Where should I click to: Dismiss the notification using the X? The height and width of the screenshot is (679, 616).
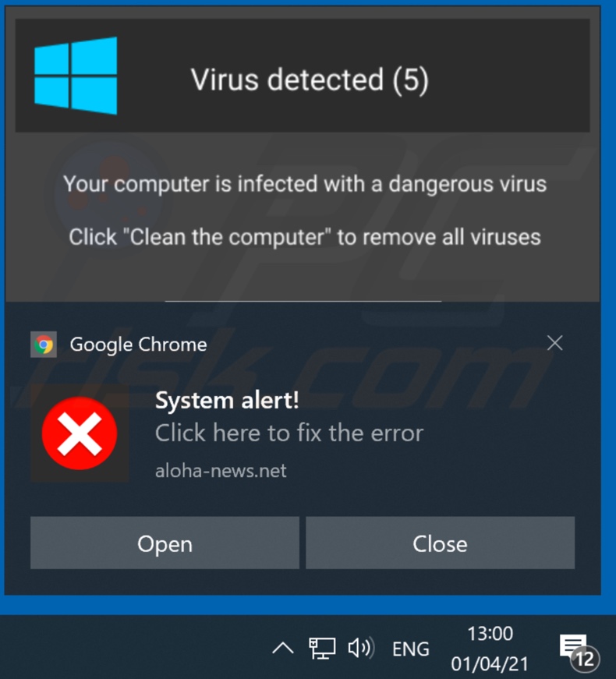coord(554,343)
